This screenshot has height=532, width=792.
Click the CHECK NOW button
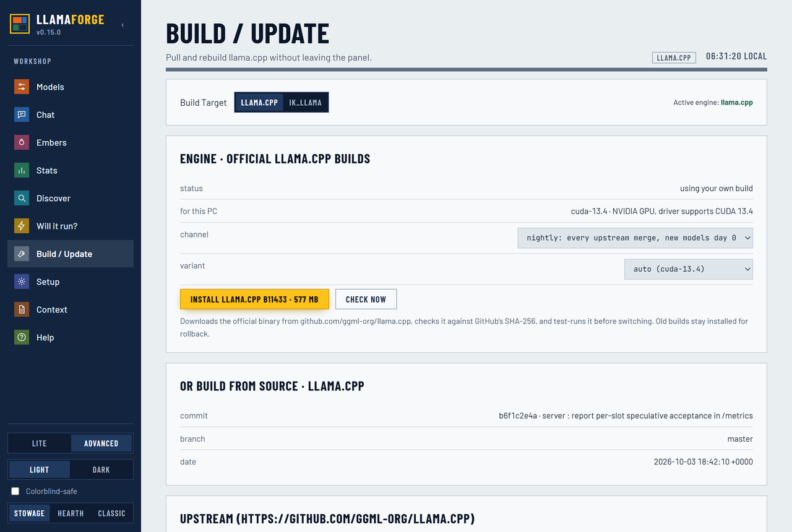coord(366,299)
